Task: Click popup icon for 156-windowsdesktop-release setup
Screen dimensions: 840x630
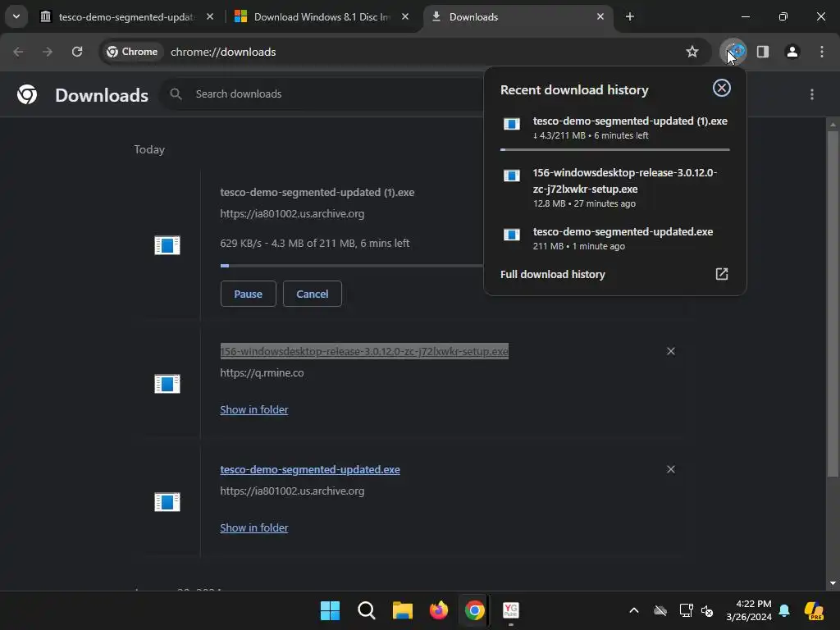Action: click(512, 176)
